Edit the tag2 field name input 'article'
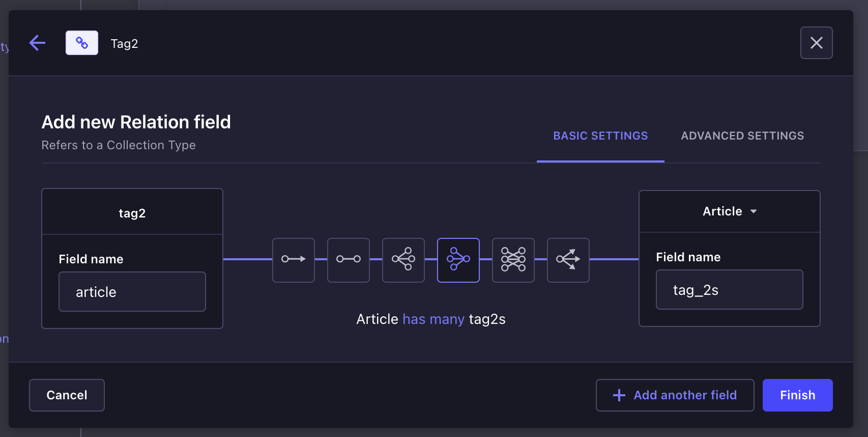 (x=132, y=292)
